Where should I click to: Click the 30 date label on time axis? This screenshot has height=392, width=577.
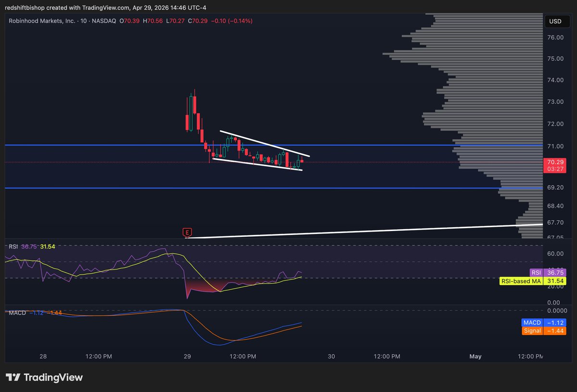[331, 356]
